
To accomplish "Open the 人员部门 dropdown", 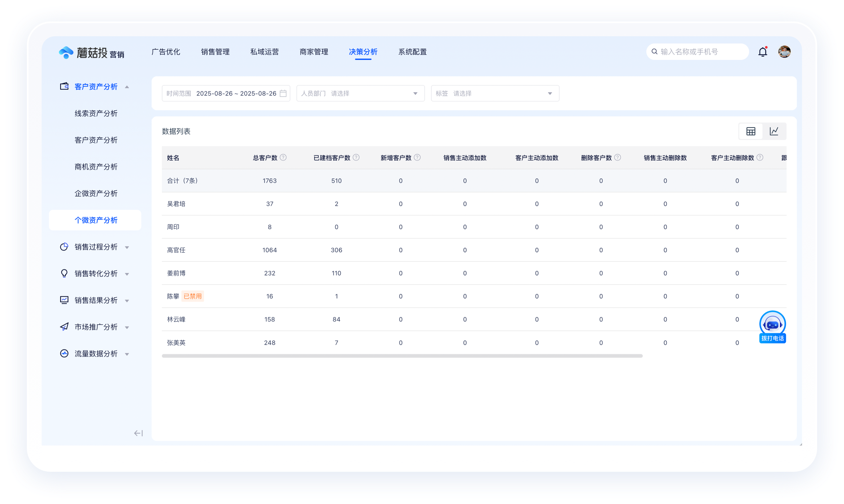I will (360, 93).
